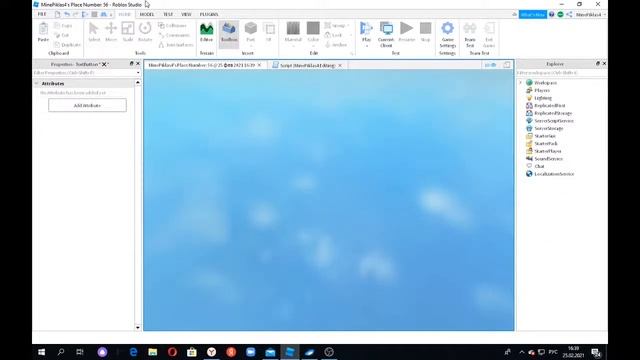The width and height of the screenshot is (640, 360).
Task: Toggle Join Surfaces option
Action: [x=176, y=44]
